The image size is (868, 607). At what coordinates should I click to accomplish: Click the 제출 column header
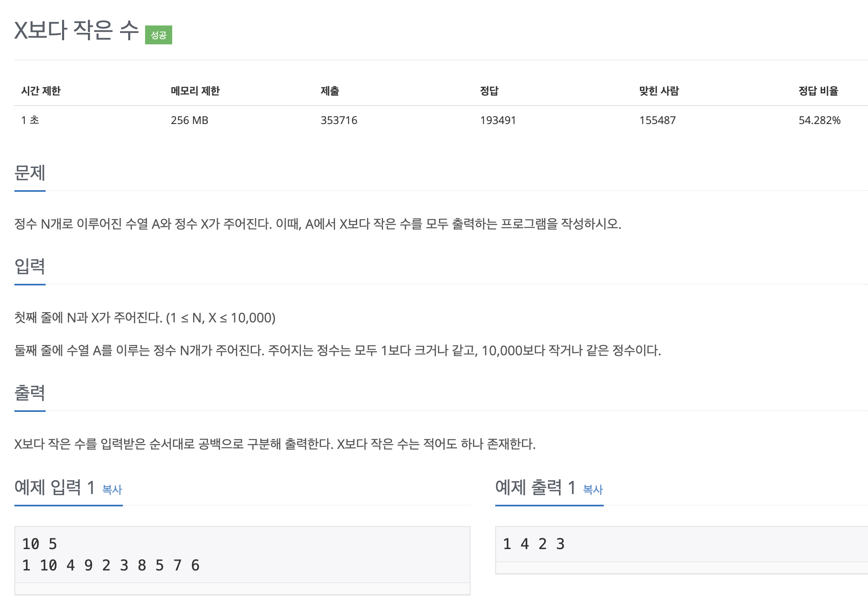330,91
